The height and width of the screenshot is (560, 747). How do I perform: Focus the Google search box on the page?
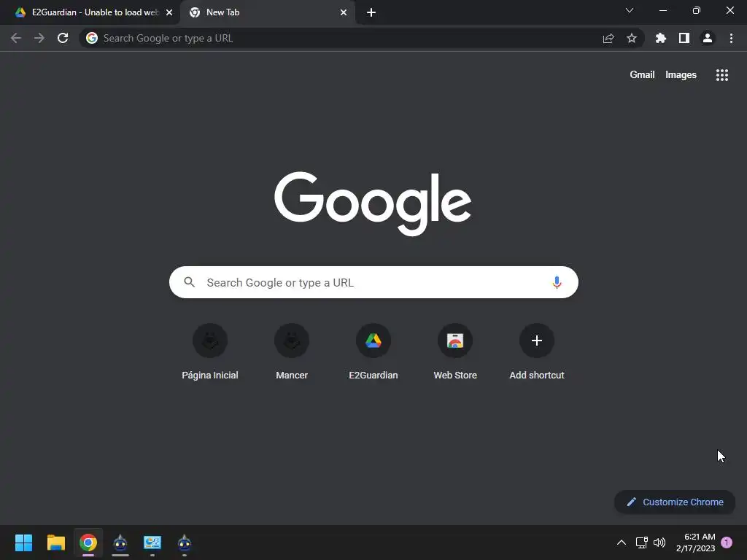click(373, 282)
